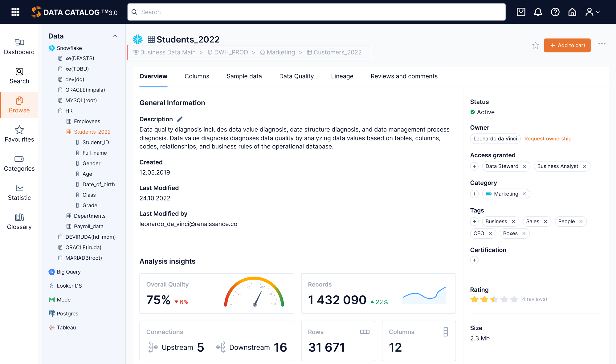Viewport: 616px width, 364px height.
Task: Dismiss the CEO tag
Action: pyautogui.click(x=490, y=233)
